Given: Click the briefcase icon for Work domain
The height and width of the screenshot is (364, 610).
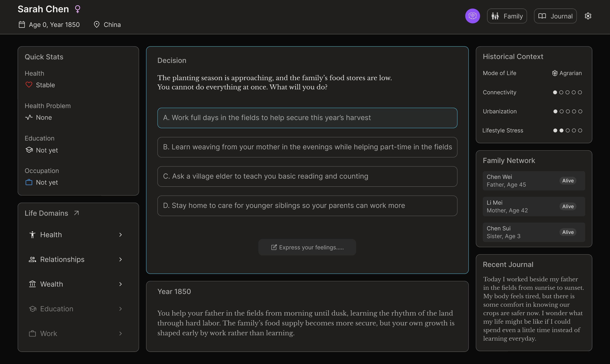Looking at the screenshot, I should (x=32, y=334).
